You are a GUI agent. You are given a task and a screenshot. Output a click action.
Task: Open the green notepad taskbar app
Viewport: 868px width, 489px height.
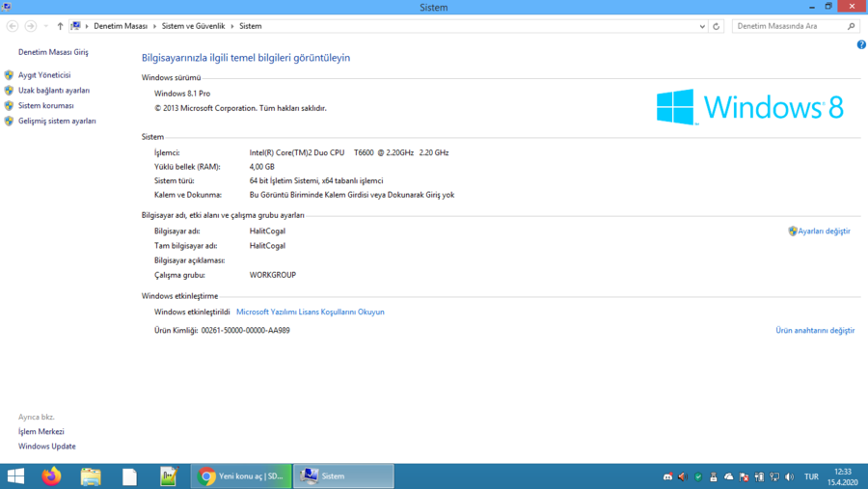[x=169, y=476]
